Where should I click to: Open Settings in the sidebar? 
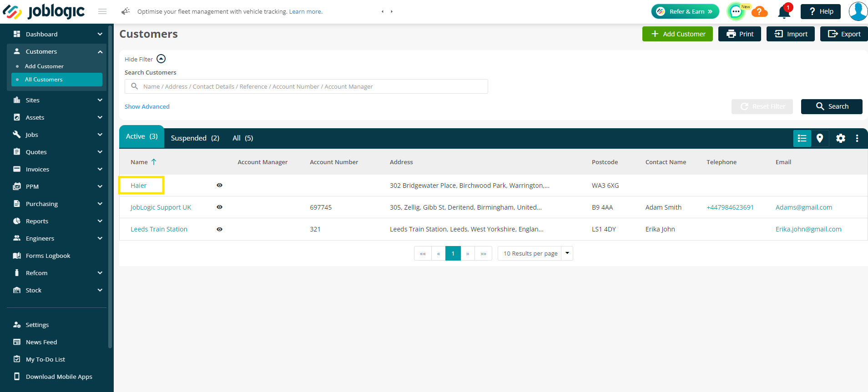37,325
